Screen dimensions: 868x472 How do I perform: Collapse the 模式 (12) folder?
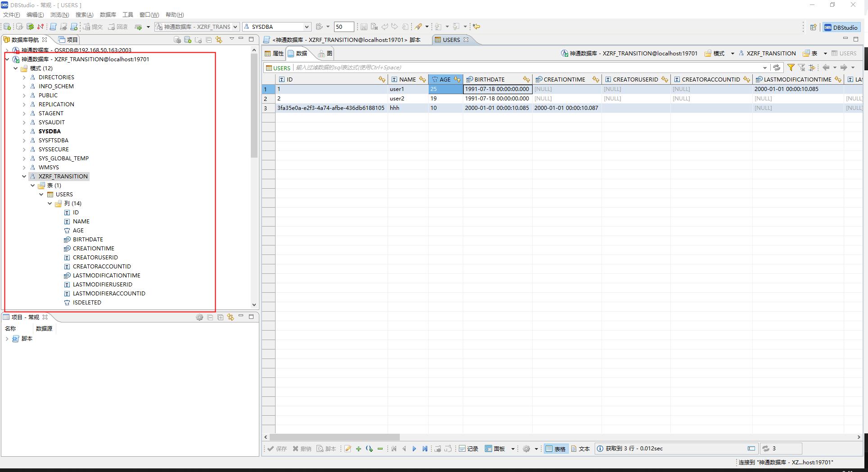pyautogui.click(x=16, y=68)
